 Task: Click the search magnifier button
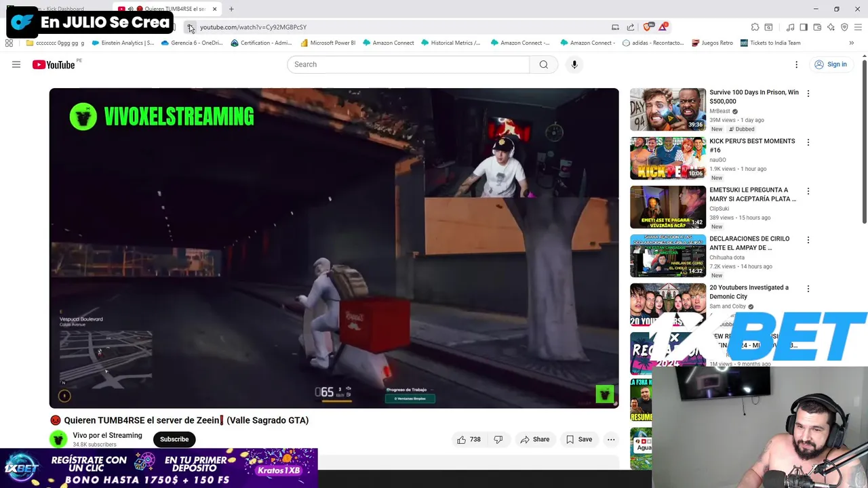[544, 64]
